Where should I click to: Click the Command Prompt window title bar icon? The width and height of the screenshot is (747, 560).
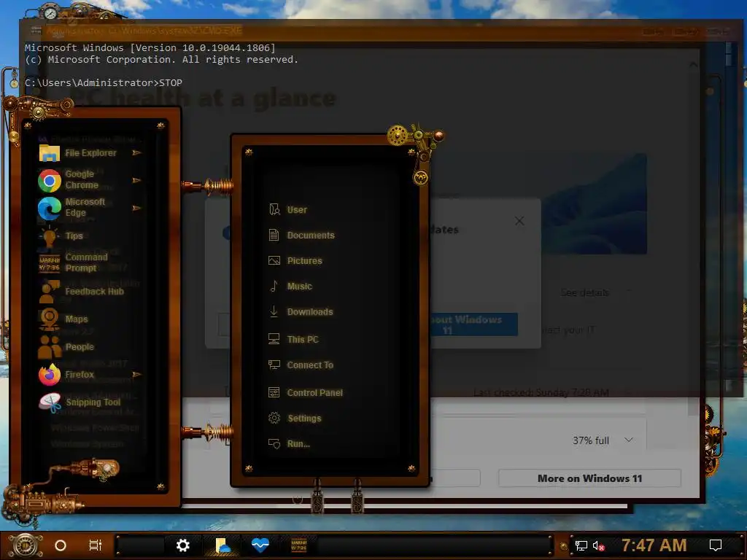click(36, 31)
